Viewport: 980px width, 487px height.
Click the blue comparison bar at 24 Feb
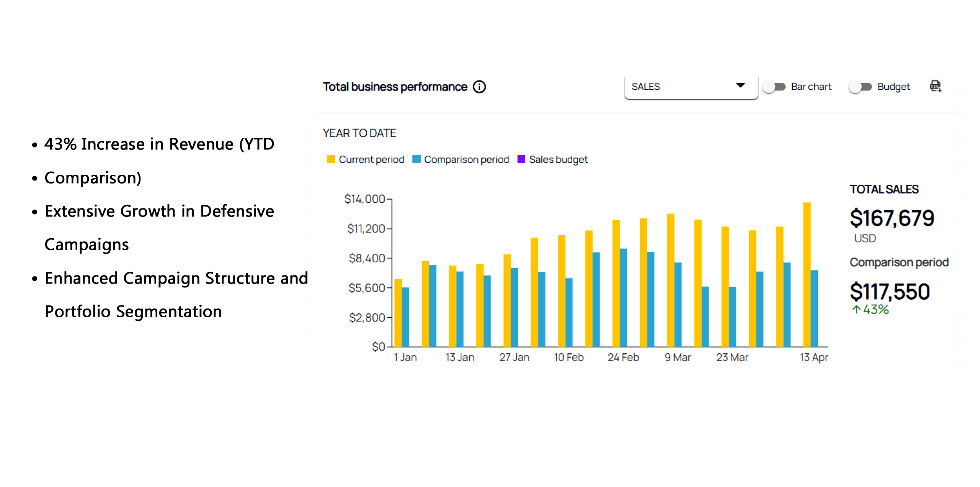point(623,297)
